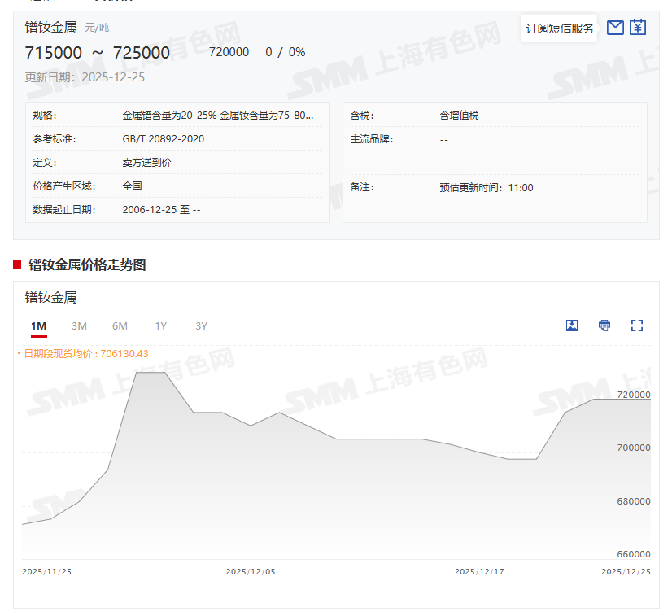672x616 pixels.
Task: Expand chart to fullscreen view
Action: (x=637, y=325)
